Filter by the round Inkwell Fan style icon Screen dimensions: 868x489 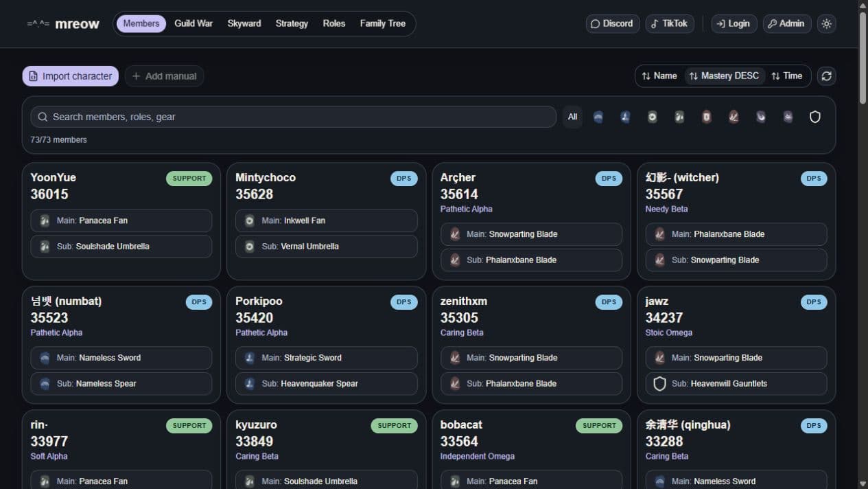tap(652, 117)
